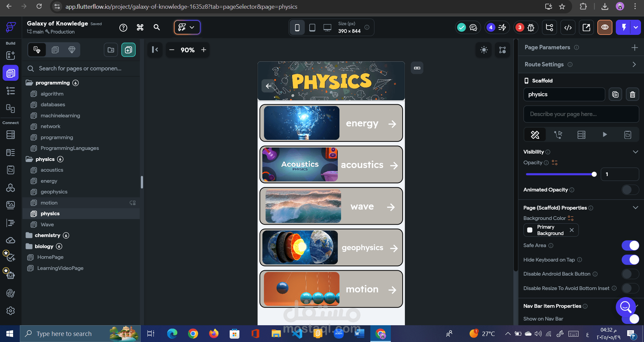Open Settings gear in left sidebar
This screenshot has height=342, width=644.
click(x=10, y=311)
